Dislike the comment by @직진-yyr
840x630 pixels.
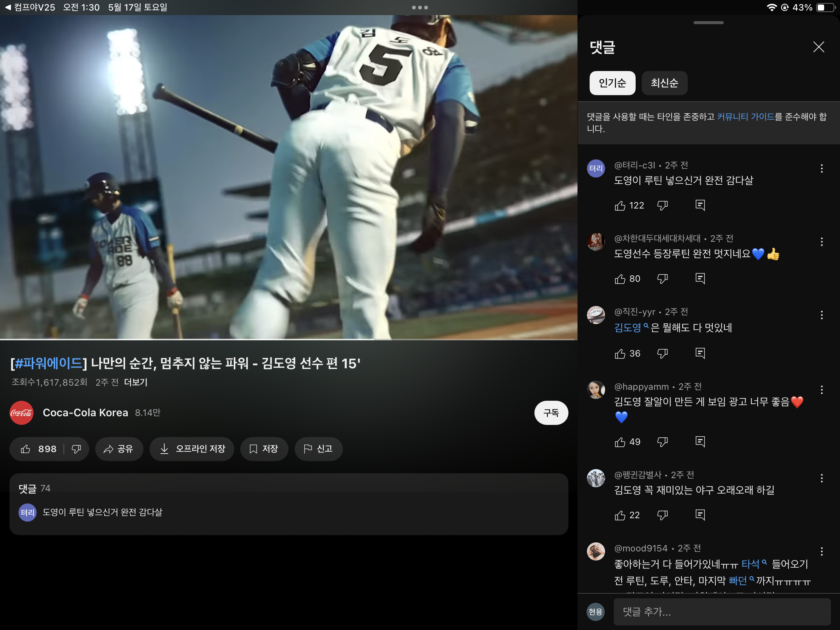662,354
